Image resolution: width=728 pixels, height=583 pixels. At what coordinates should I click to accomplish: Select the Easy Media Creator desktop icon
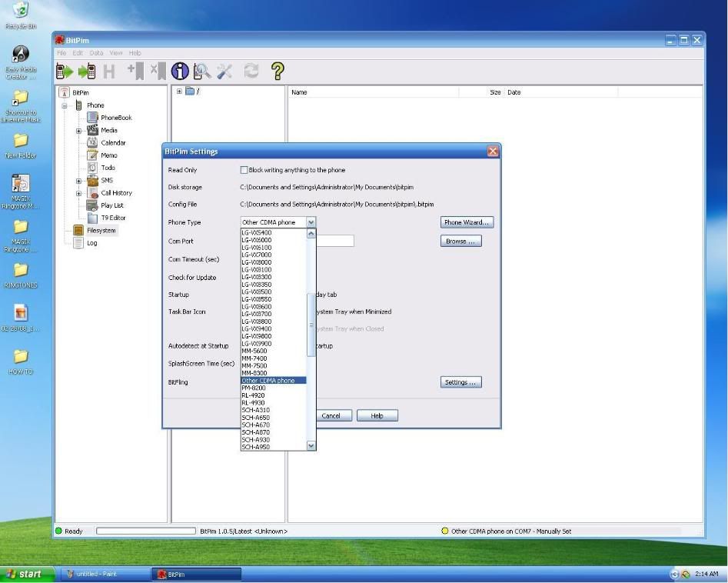click(21, 62)
